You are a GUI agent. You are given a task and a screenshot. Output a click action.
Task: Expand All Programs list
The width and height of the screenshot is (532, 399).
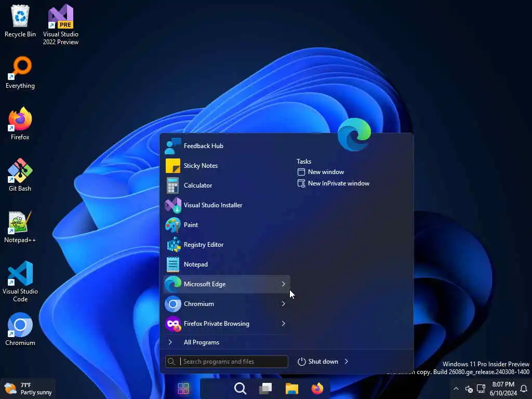(x=227, y=342)
